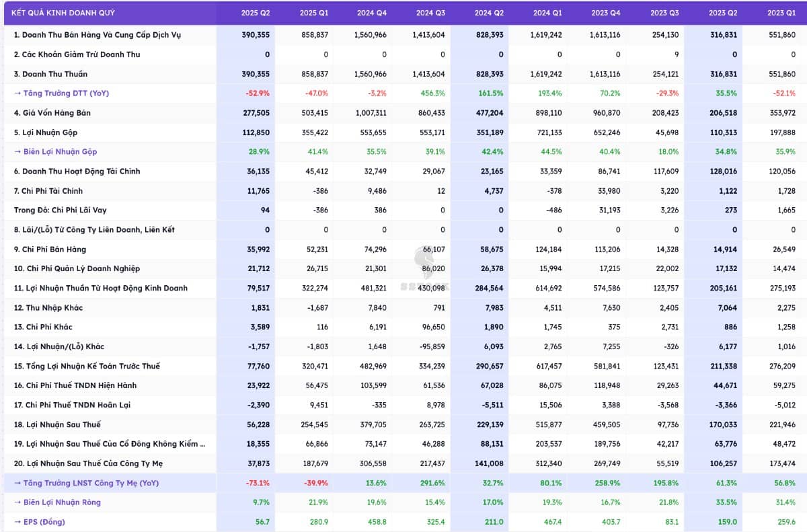This screenshot has width=807, height=532.
Task: Click the 2023 Q1 column header
Action: (x=781, y=13)
